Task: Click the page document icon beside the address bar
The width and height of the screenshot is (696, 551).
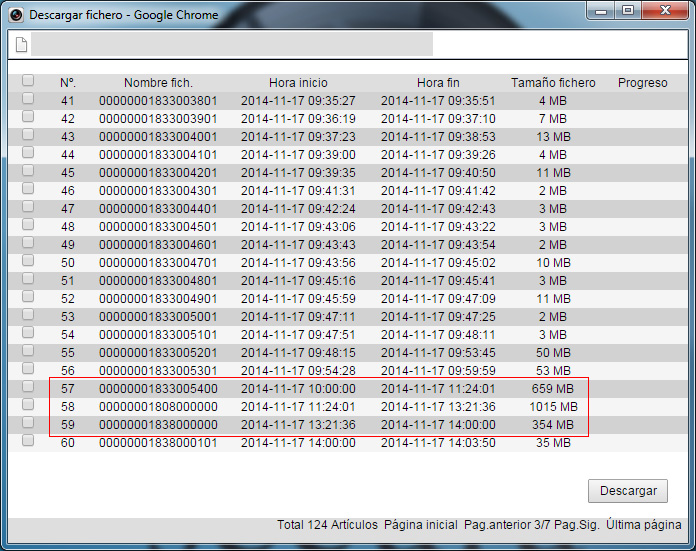Action: [21, 44]
